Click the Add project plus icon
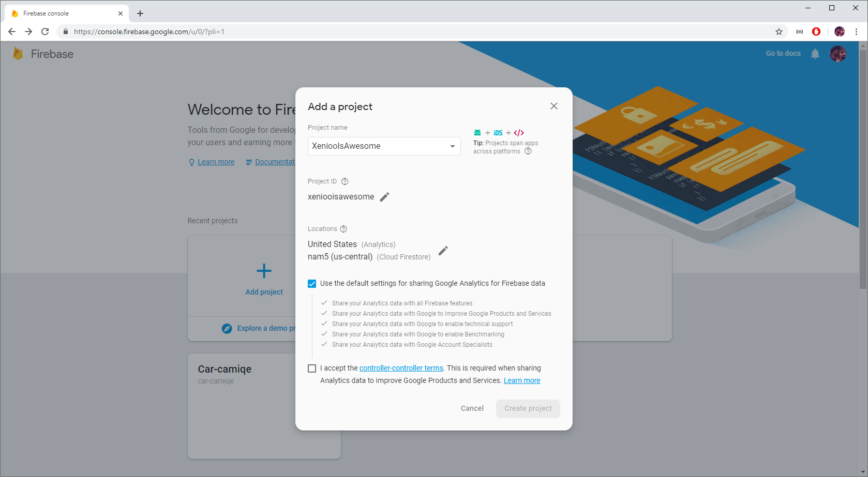Viewport: 868px width, 477px height. click(264, 271)
